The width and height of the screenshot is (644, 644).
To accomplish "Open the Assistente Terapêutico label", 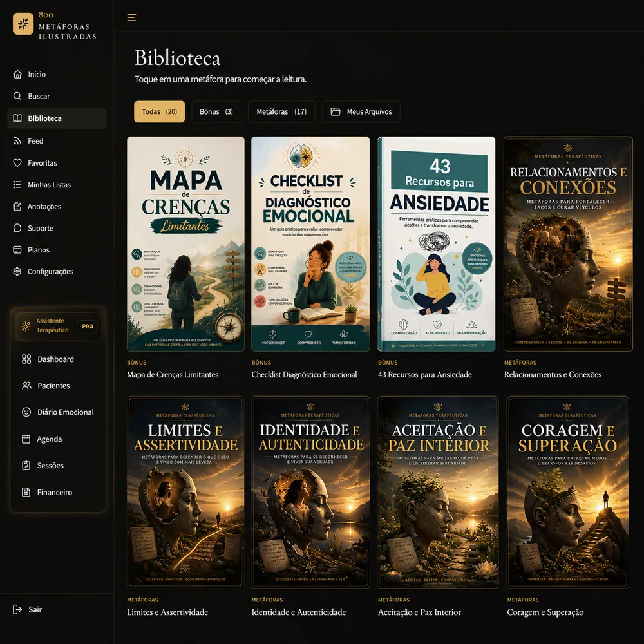I will point(52,325).
